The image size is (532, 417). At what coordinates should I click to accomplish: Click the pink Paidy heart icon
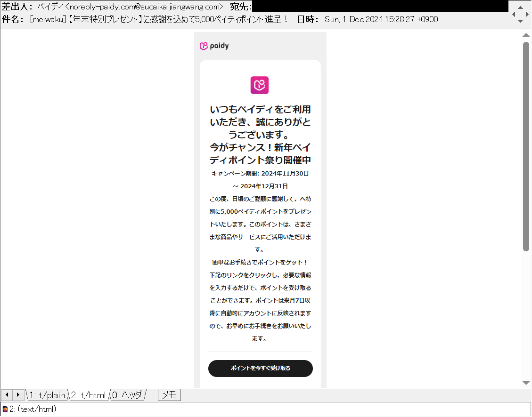[260, 85]
